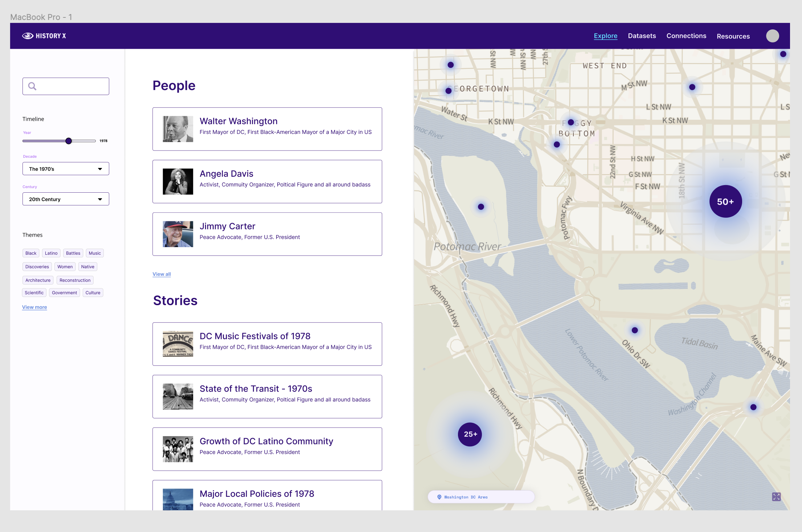Viewport: 802px width, 532px height.
Task: Open the Datasets tab
Action: tap(642, 36)
